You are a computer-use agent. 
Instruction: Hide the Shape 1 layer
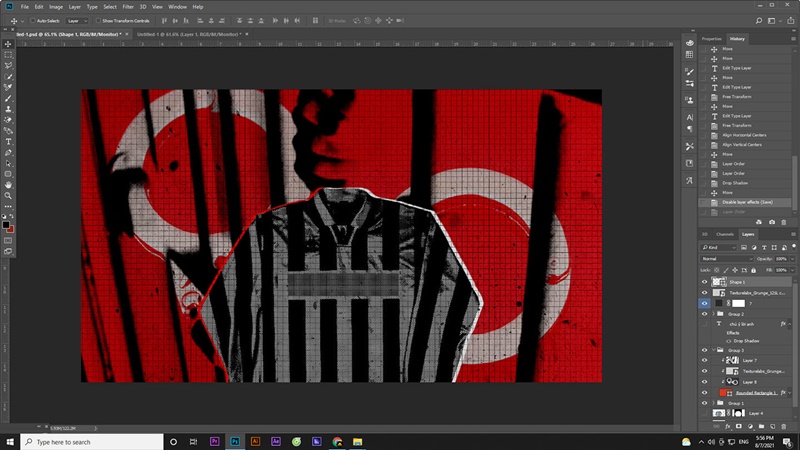click(705, 282)
